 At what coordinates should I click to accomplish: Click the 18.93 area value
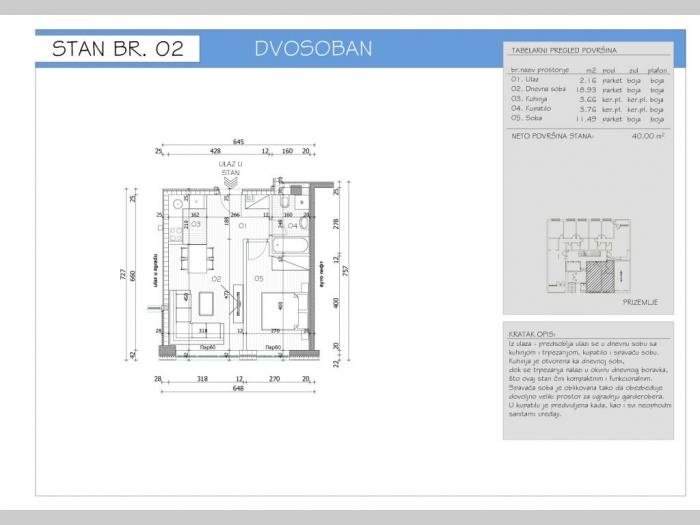click(x=586, y=90)
